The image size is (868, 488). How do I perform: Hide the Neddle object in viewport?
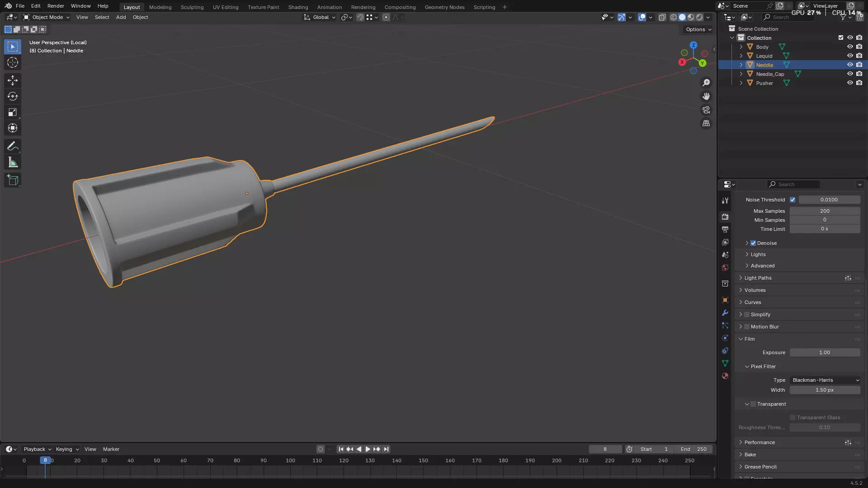(850, 65)
